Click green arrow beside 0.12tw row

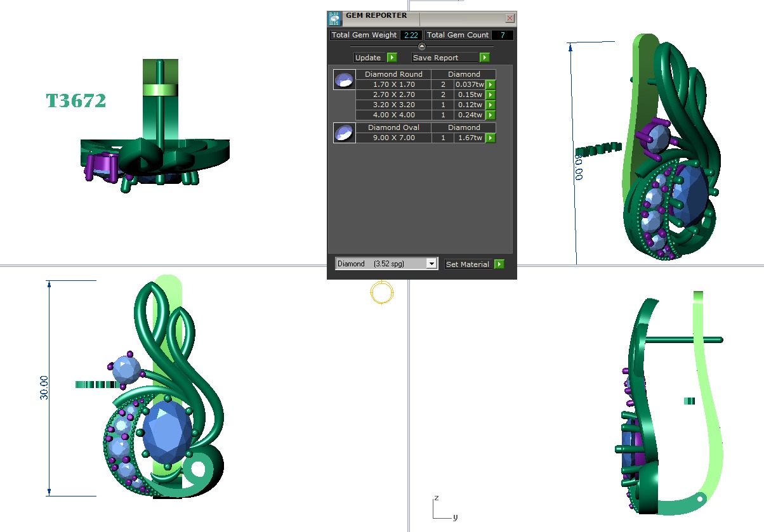(x=491, y=105)
